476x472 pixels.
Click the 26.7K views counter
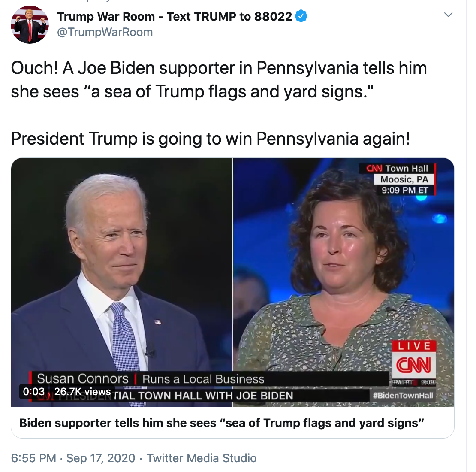[x=83, y=391]
